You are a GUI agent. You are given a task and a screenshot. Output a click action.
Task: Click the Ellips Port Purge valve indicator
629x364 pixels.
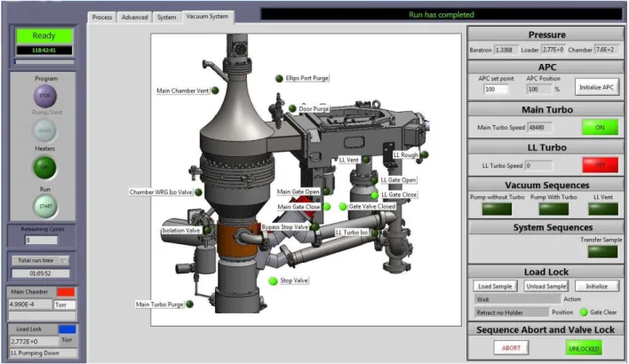tap(279, 78)
